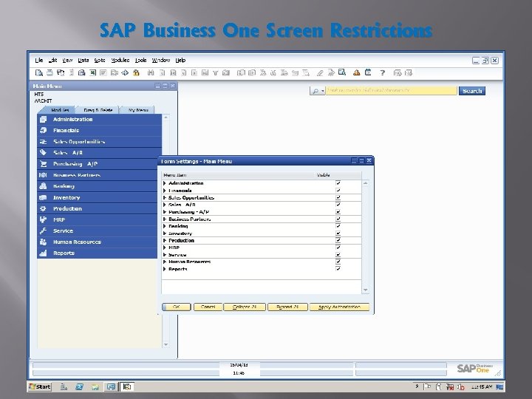Toggle Visible checkbox for MRP row
This screenshot has width=532, height=399.
pyautogui.click(x=338, y=247)
